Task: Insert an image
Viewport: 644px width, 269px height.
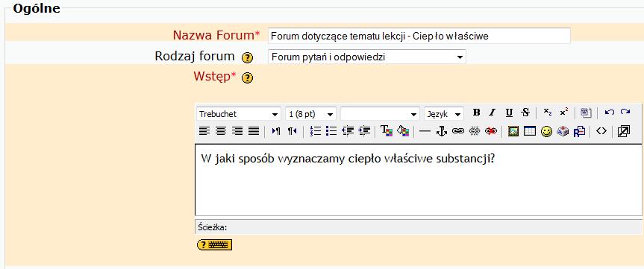Action: pyautogui.click(x=513, y=131)
